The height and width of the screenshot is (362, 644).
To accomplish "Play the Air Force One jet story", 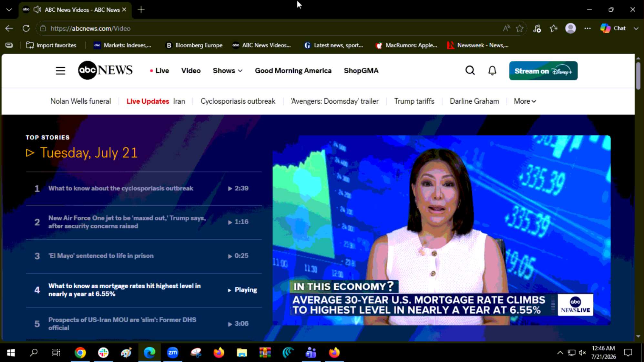I will [x=144, y=222].
